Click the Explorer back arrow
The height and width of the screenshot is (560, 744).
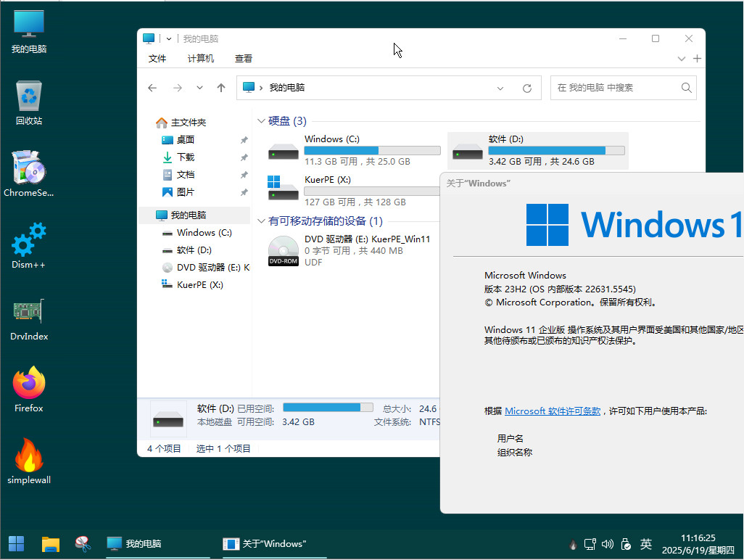pos(152,88)
